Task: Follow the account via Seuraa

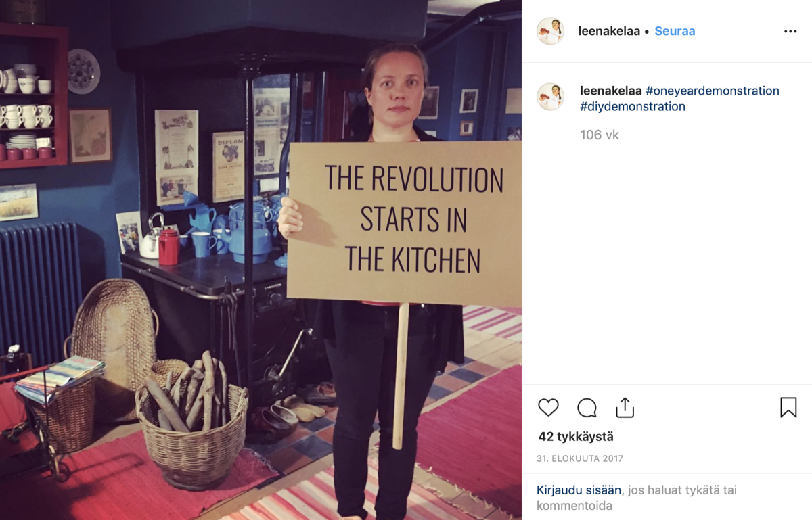Action: coord(675,31)
